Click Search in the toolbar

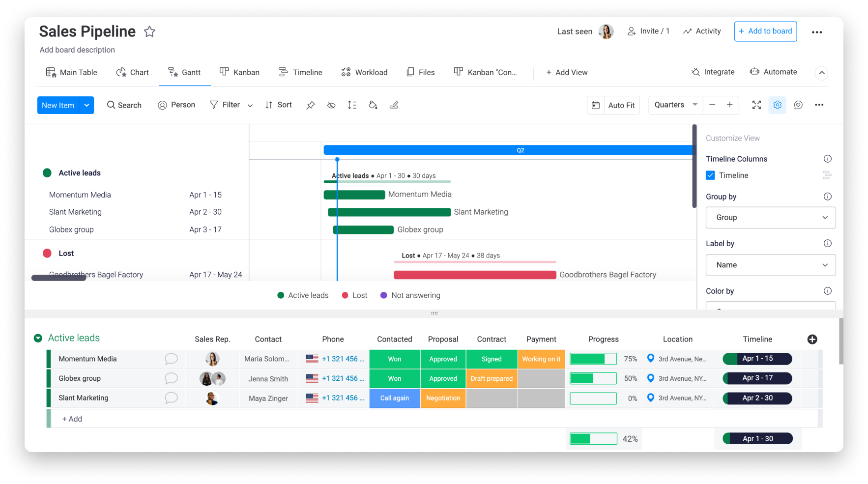pyautogui.click(x=124, y=105)
